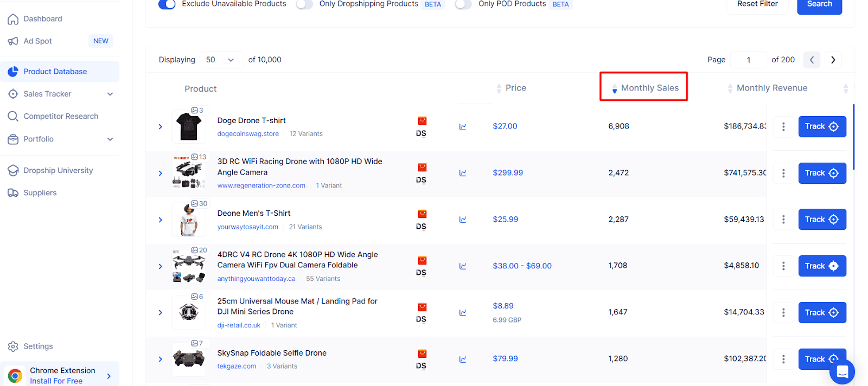Go to the next results page
Viewport: 868px width, 386px height.
pyautogui.click(x=833, y=60)
